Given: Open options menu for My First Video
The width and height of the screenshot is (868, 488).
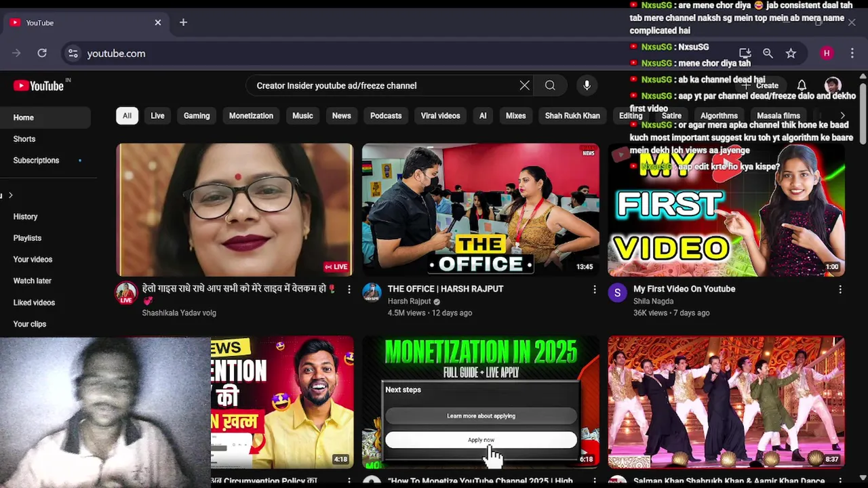Looking at the screenshot, I should [x=840, y=289].
